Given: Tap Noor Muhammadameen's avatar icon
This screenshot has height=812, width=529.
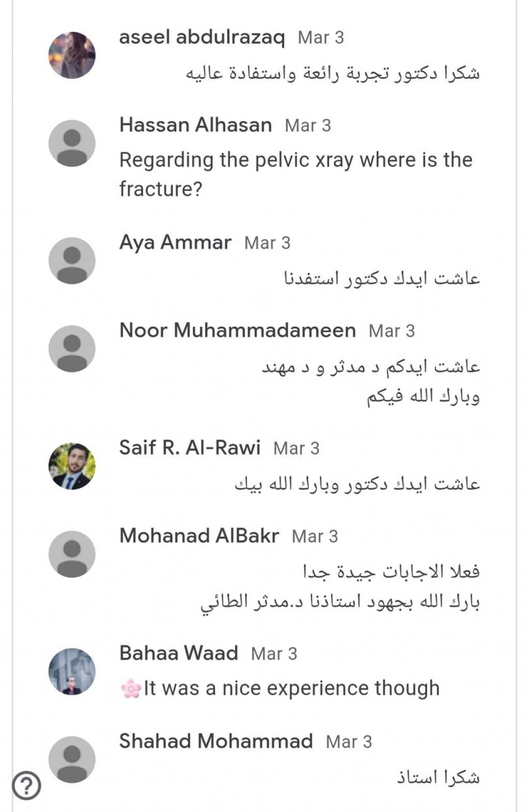Looking at the screenshot, I should coord(72,348).
